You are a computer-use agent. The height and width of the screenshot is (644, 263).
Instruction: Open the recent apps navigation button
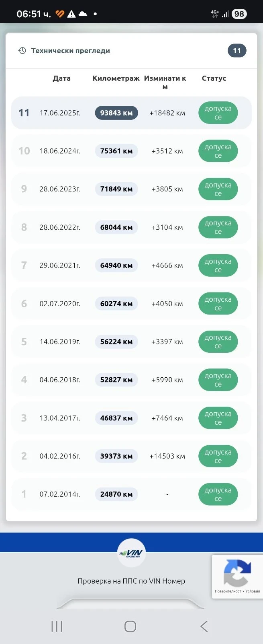[57, 626]
